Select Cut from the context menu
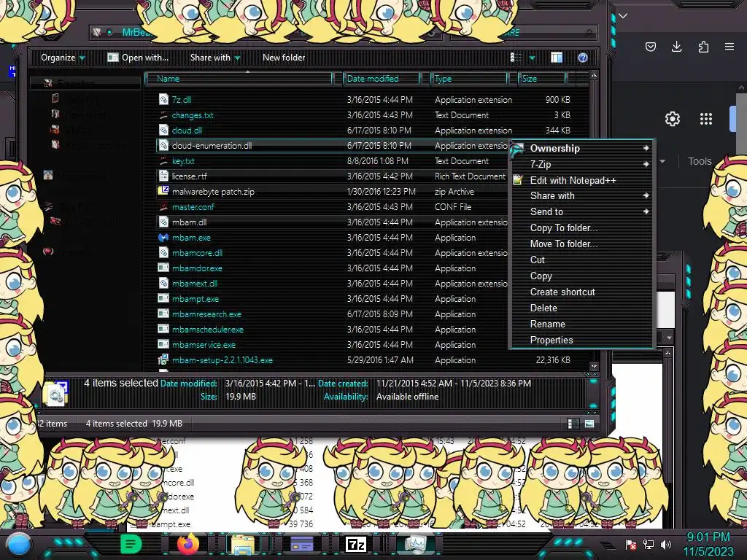This screenshot has width=747, height=560. tap(538, 260)
